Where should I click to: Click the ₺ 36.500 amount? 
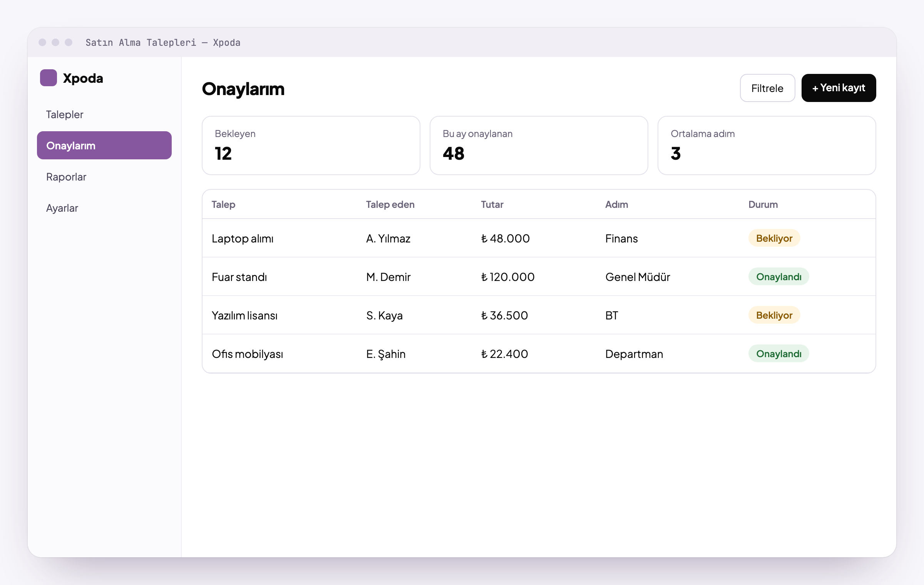coord(504,315)
